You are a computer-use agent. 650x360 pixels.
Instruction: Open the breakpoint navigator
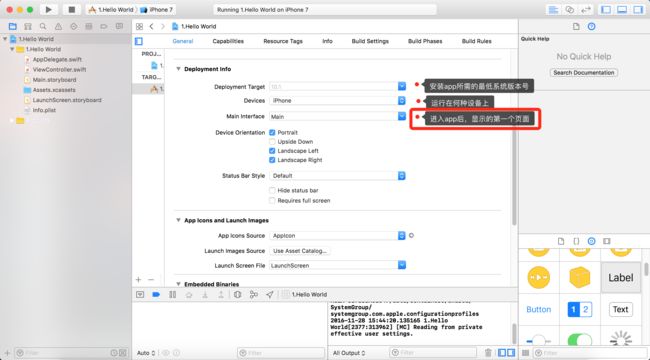(104, 27)
